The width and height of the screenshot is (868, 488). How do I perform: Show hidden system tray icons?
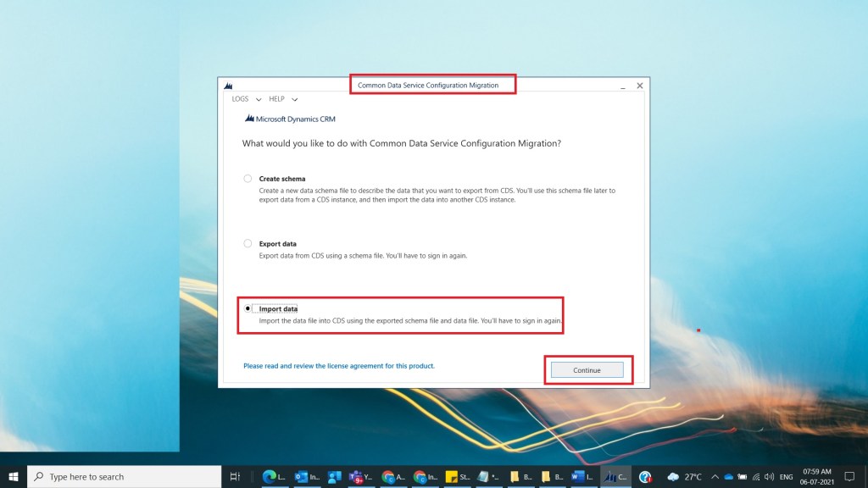(715, 477)
